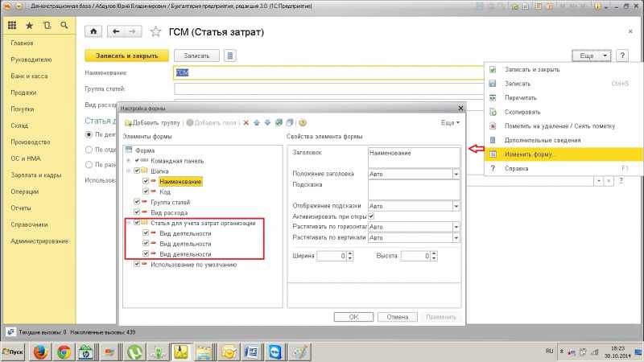Image resolution: width=644 pixels, height=362 pixels.
Task: Launch Firefox from the taskbar
Action: (40, 352)
